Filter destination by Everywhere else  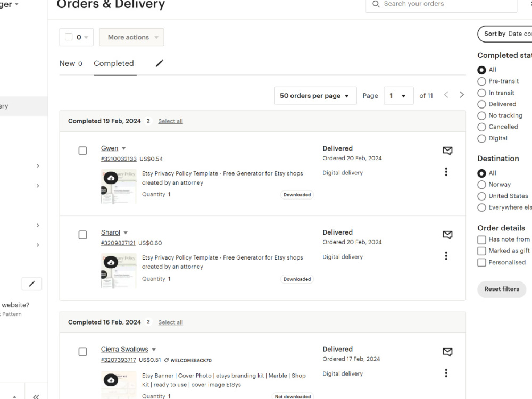click(481, 207)
